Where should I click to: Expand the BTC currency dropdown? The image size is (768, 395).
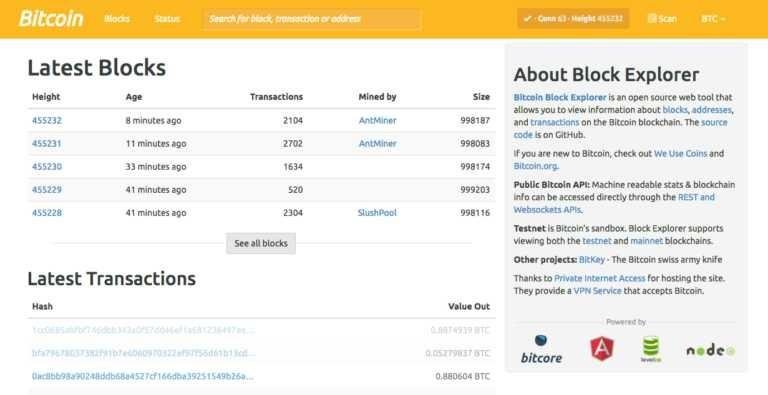coord(713,19)
